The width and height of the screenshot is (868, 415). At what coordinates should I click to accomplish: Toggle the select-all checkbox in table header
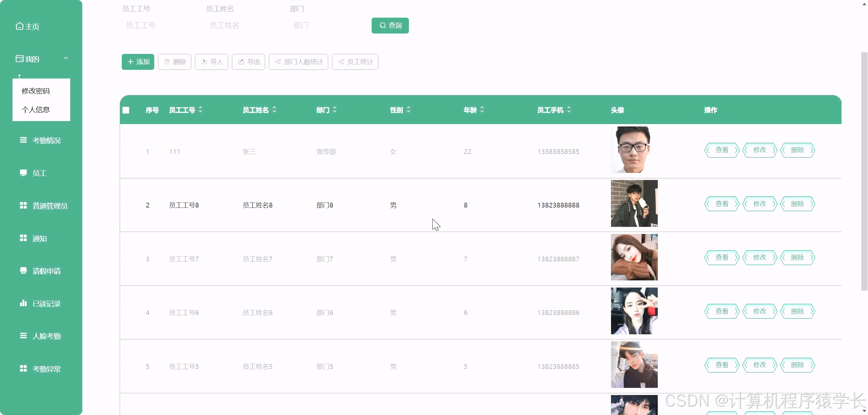coord(126,110)
